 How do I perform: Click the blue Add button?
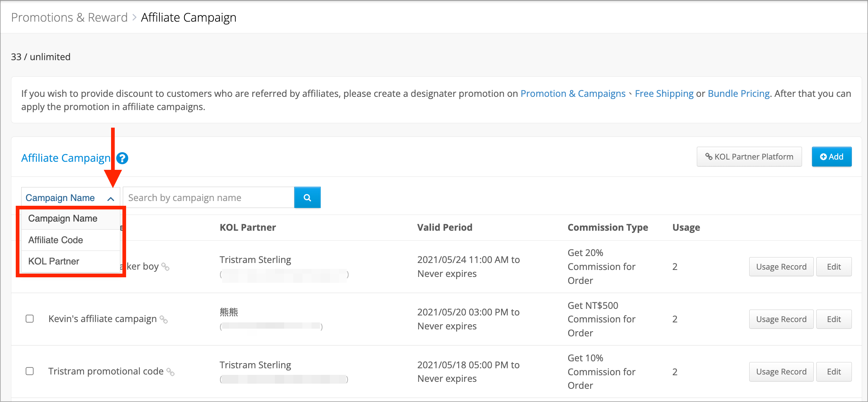tap(832, 157)
